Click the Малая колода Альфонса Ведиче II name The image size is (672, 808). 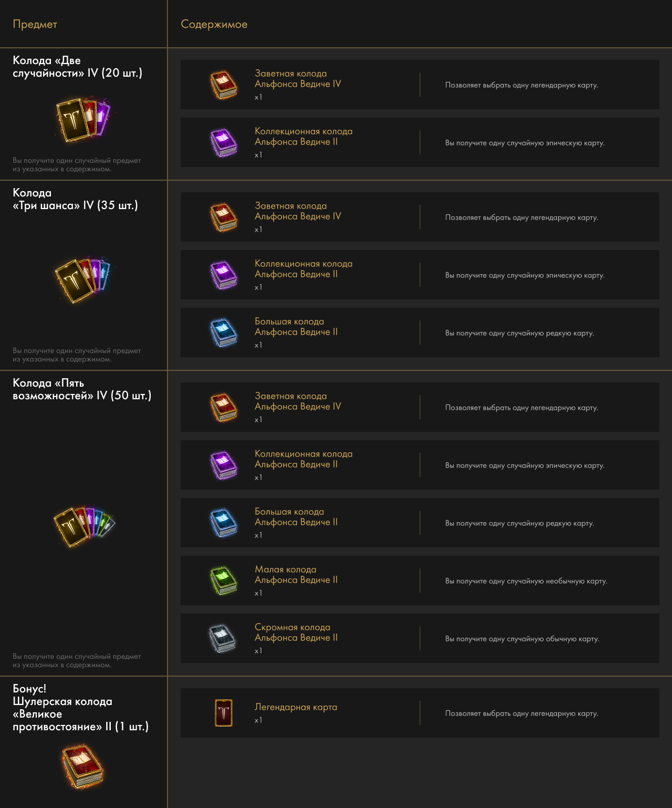pos(296,575)
